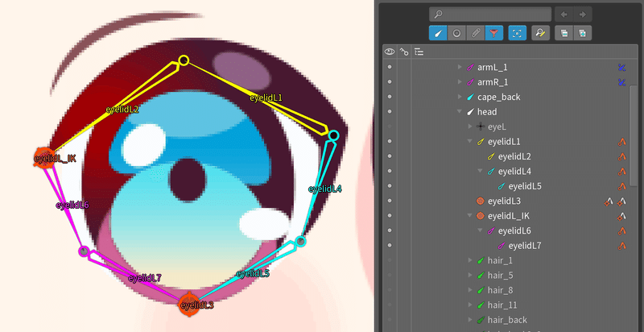Click the eyelidL6 bone label in viewport
The image size is (644, 332).
coord(72,205)
